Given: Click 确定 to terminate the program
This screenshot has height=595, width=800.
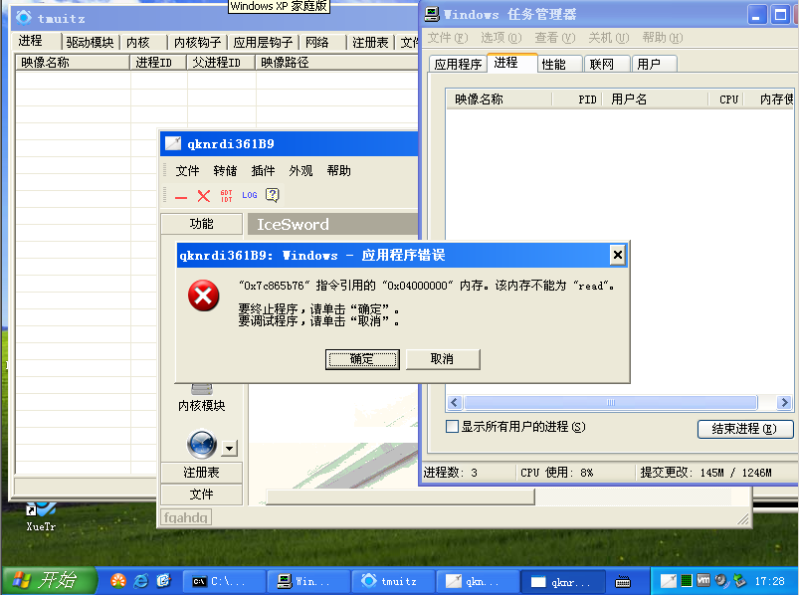Looking at the screenshot, I should (362, 359).
